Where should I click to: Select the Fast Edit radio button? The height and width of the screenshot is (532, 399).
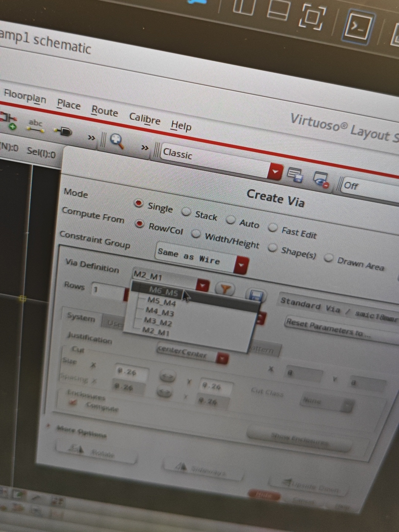pyautogui.click(x=273, y=228)
